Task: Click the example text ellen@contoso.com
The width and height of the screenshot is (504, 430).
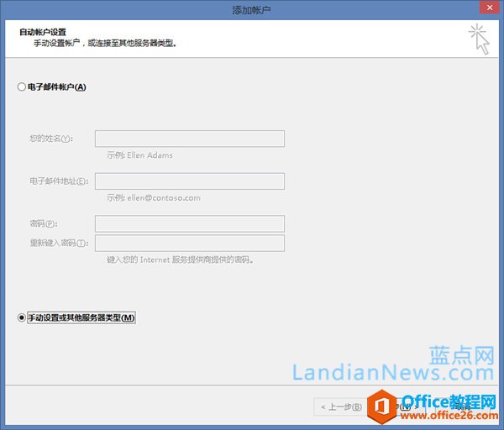Action: point(164,198)
